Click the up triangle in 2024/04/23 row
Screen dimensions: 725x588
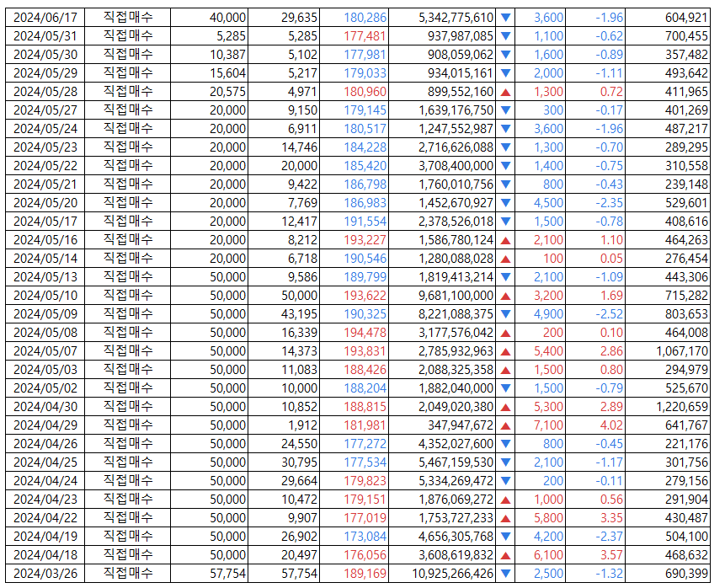[x=505, y=500]
